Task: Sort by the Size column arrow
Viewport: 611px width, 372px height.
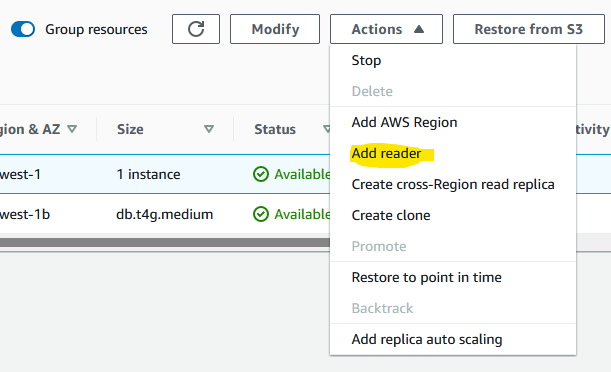Action: point(209,129)
